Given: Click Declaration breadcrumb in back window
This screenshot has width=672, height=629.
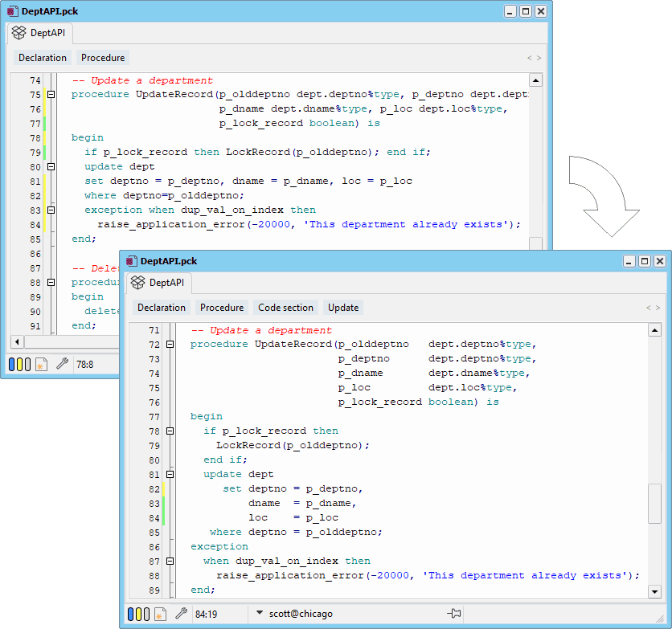Looking at the screenshot, I should click(x=43, y=57).
